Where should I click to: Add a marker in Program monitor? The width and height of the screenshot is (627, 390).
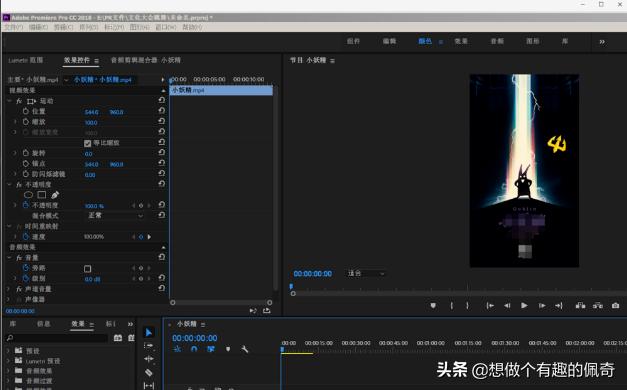point(433,306)
